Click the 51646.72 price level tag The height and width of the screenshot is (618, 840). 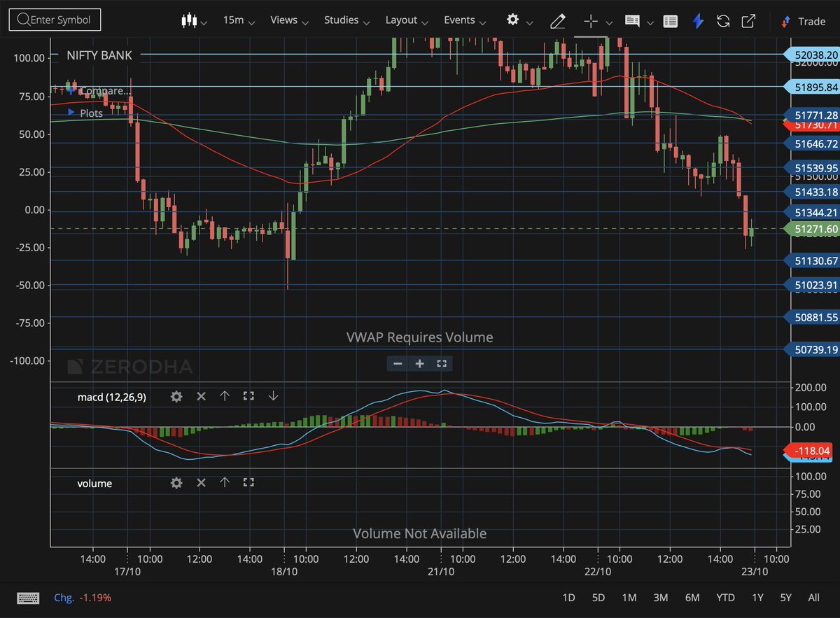(812, 143)
